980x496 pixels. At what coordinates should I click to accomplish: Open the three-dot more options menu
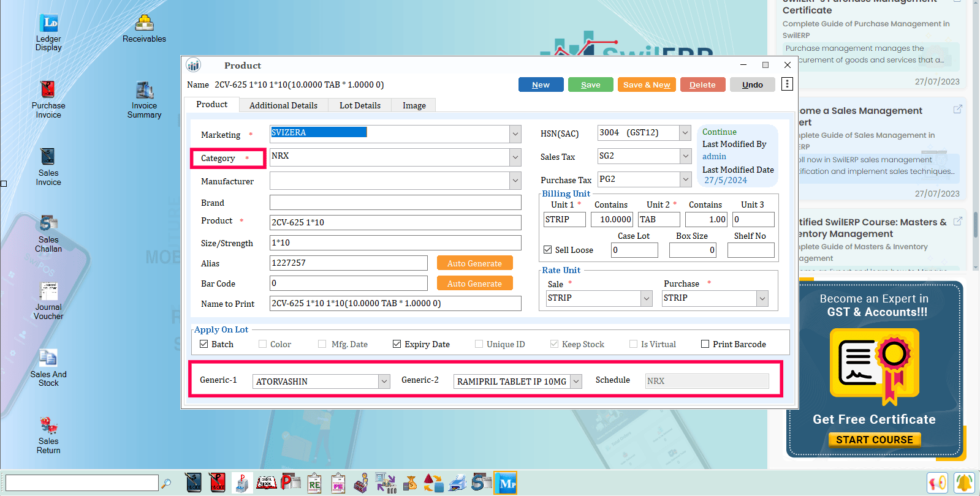click(x=788, y=84)
